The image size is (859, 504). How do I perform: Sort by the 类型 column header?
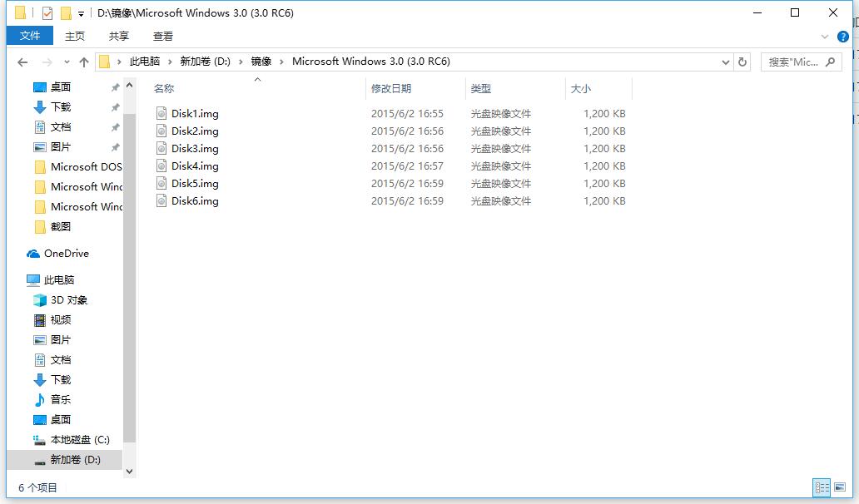(481, 89)
